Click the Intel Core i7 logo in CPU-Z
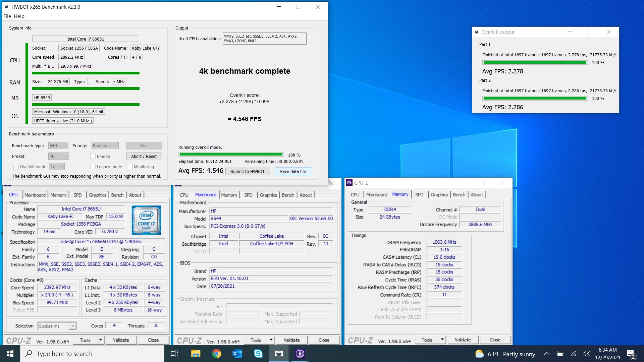Screen dimensions: 644x362 [146, 220]
